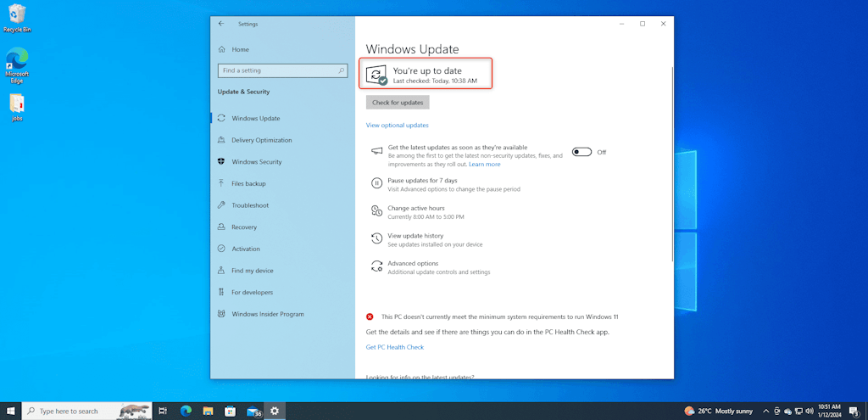This screenshot has width=868, height=420.
Task: Open the weather widget showing 26°C
Action: (x=718, y=412)
